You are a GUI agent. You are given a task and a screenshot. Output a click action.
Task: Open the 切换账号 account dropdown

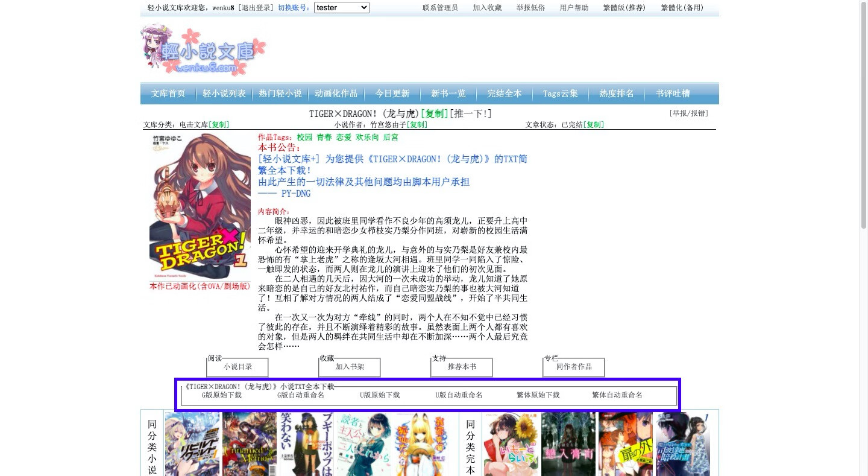(341, 8)
